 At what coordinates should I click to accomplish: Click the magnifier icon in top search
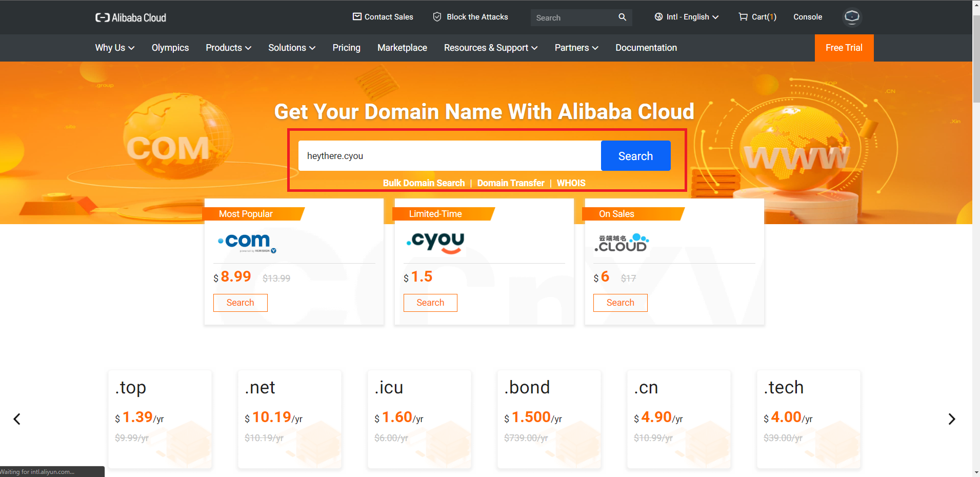point(622,17)
